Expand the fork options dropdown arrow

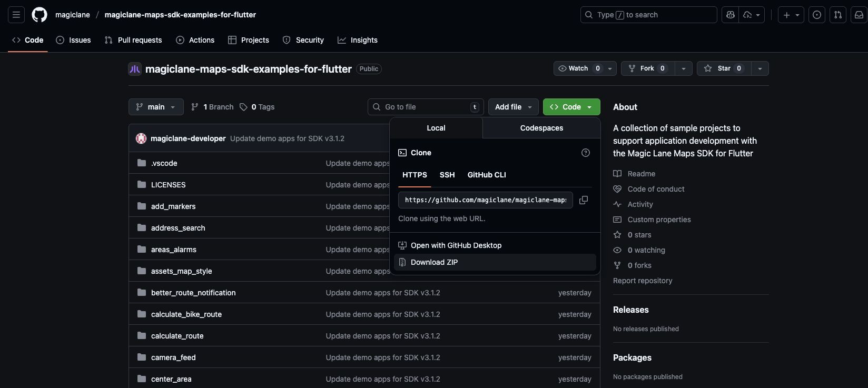point(683,68)
